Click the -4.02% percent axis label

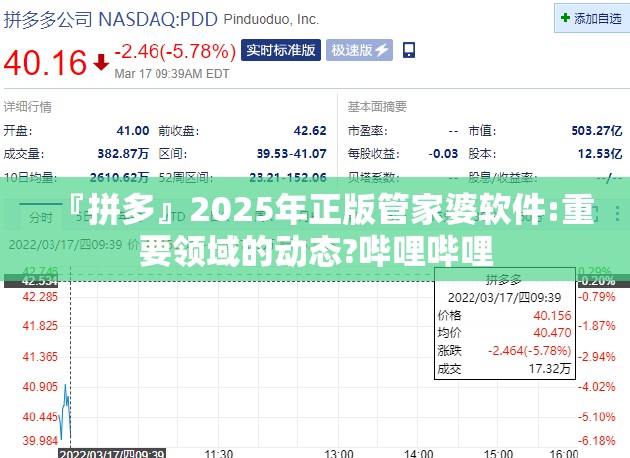pos(597,386)
